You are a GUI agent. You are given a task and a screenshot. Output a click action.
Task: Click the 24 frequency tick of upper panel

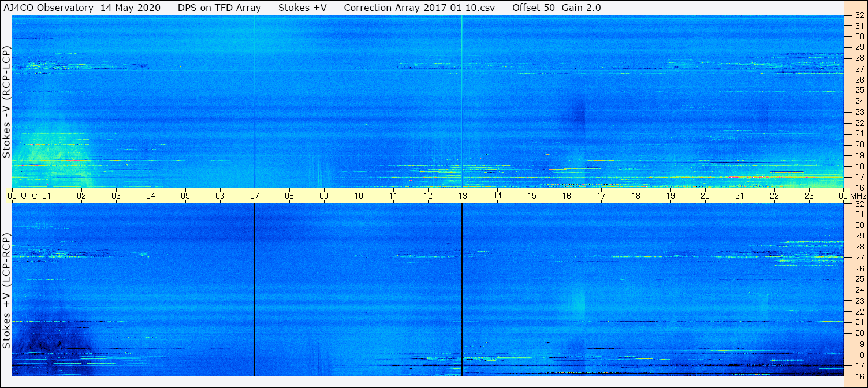tap(859, 101)
